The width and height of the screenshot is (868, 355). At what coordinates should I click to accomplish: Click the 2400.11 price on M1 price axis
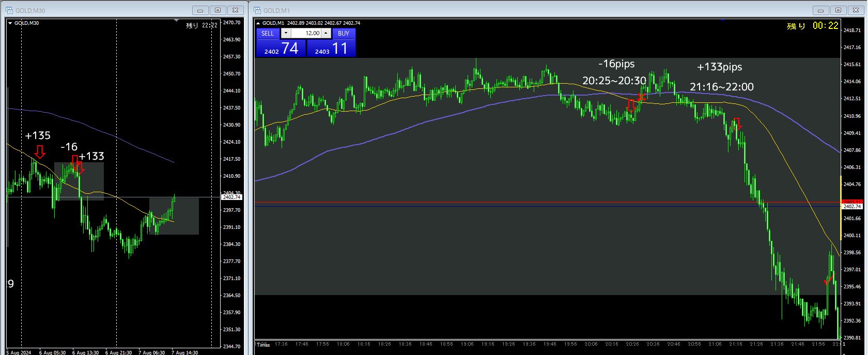[851, 235]
